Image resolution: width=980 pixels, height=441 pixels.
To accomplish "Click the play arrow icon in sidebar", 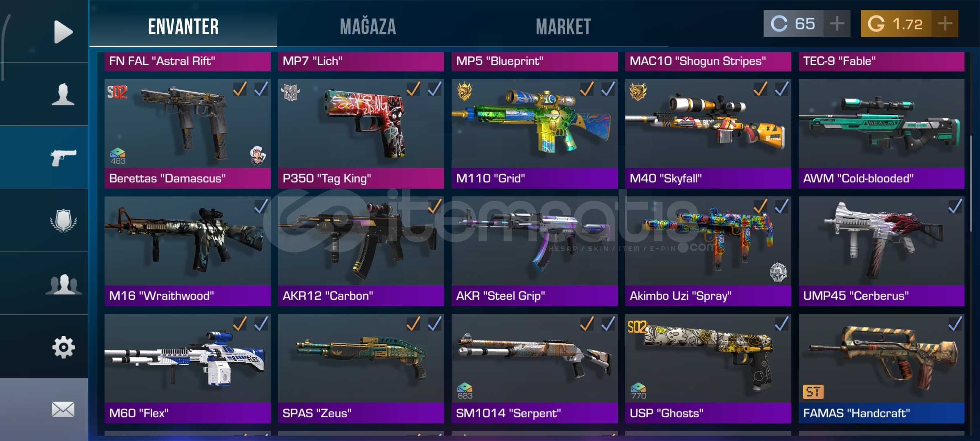I will tap(63, 32).
